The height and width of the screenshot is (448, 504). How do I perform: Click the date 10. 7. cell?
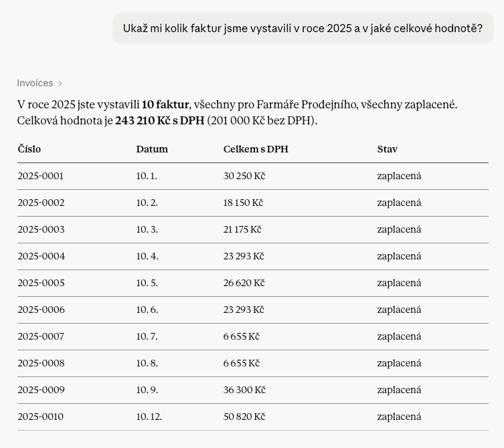(147, 336)
